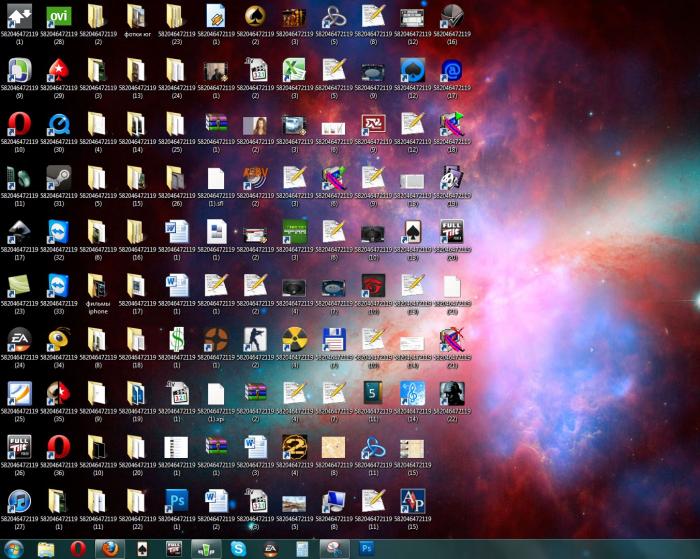Screen dimensions: 700x559
Task: Click the computer monitor shortcut icon
Action: point(334,501)
